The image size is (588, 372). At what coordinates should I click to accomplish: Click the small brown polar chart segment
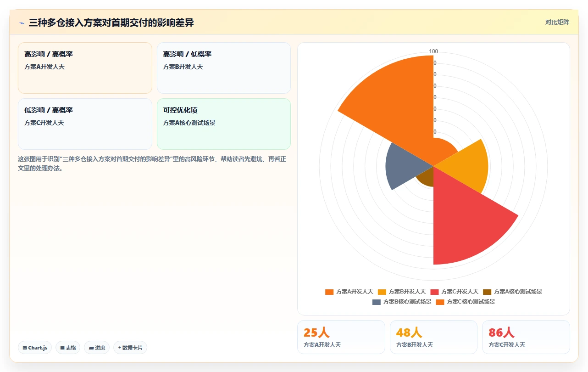tap(427, 178)
